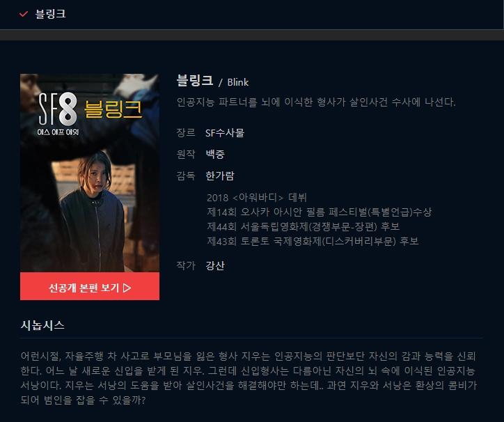
Task: Click the play triangle icon on red button
Action: [x=127, y=288]
